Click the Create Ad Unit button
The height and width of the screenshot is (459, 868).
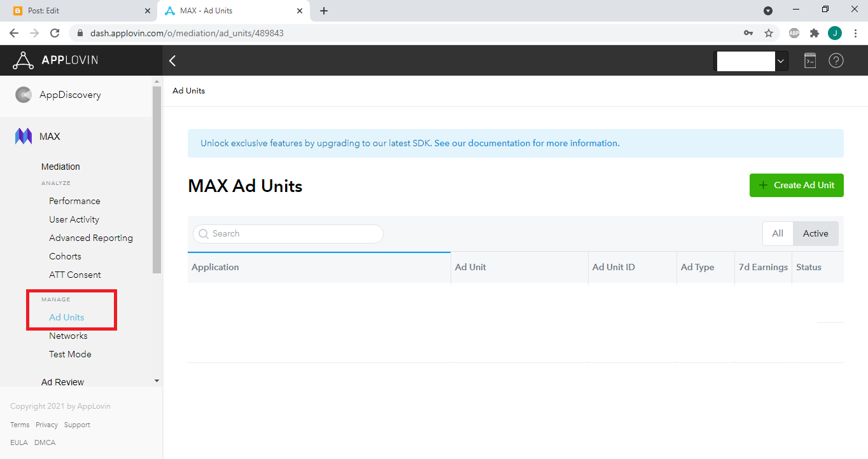click(x=797, y=185)
